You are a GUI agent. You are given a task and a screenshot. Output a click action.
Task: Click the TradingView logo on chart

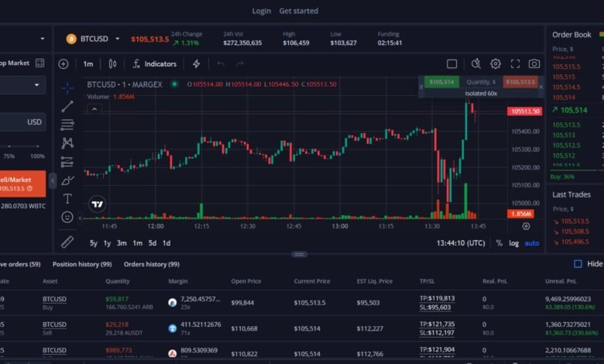[x=97, y=204]
